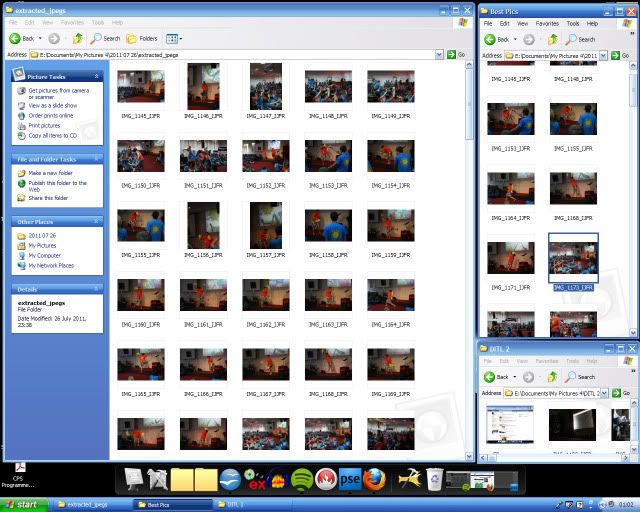Viewport: 640px width, 512px height.
Task: Open Edit menu in Best Pics window
Action: (504, 24)
